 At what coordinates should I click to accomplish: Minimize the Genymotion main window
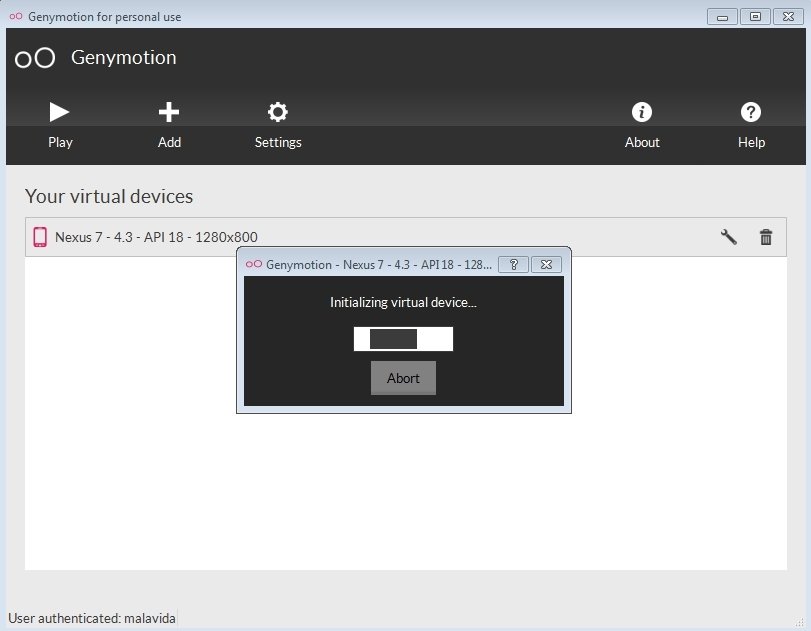(723, 17)
